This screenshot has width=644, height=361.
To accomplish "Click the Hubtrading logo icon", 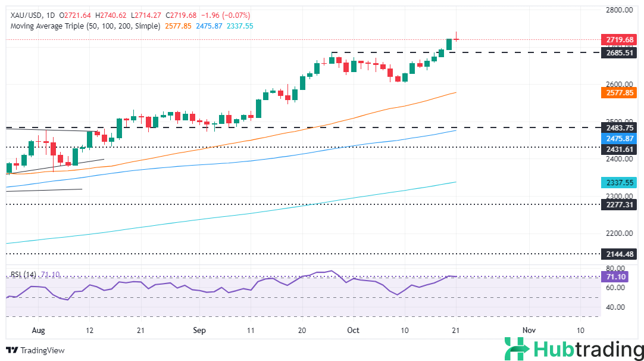I will [x=515, y=348].
